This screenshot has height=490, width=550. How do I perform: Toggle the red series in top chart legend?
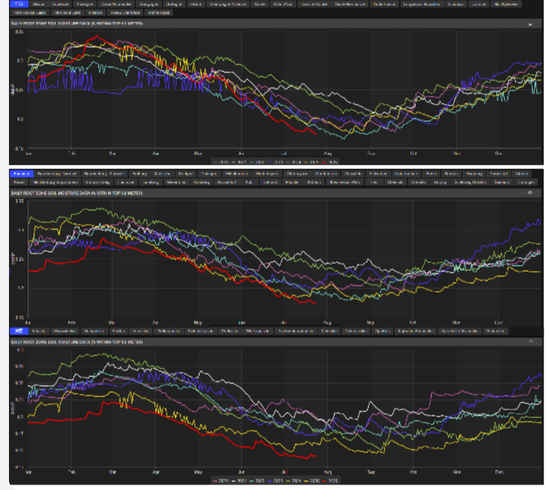pos(330,162)
